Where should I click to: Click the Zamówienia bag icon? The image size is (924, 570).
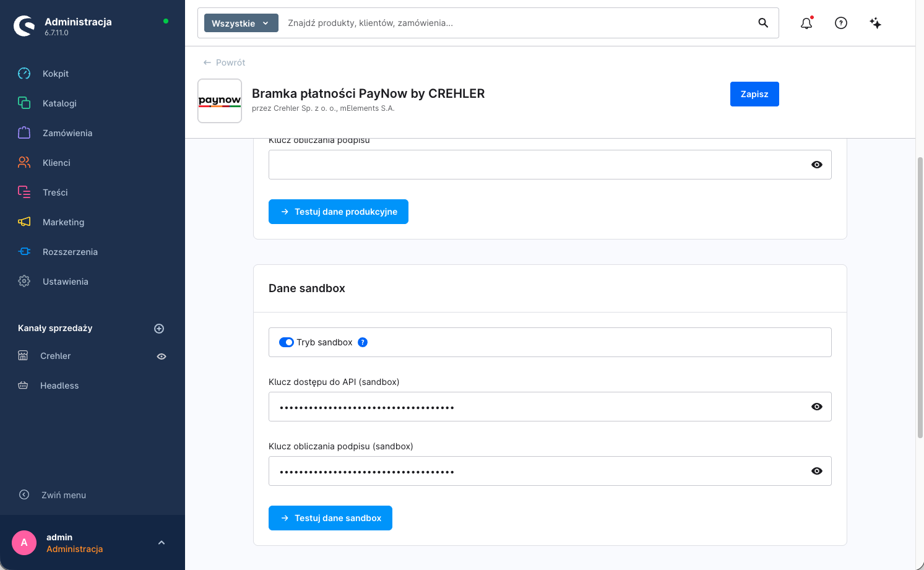click(x=24, y=133)
